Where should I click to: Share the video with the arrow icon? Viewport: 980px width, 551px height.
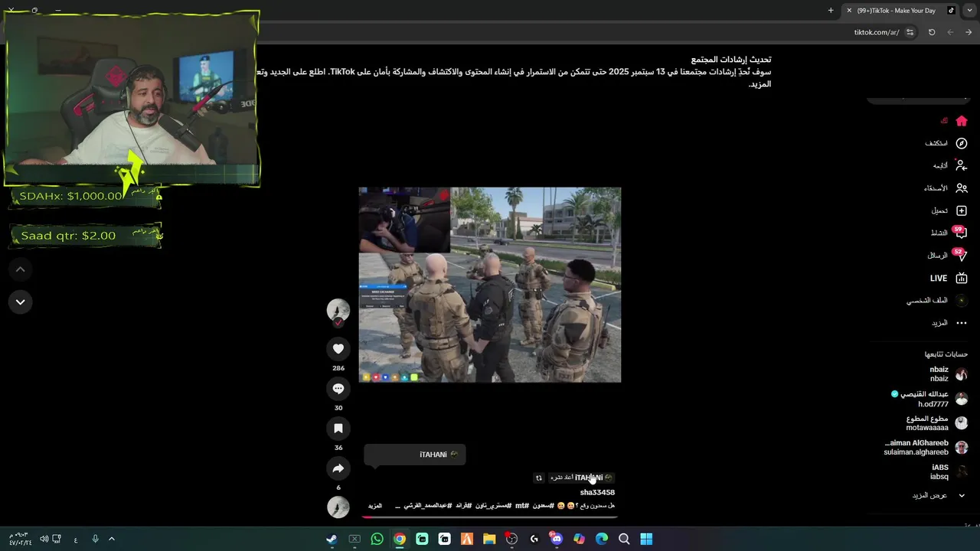(338, 468)
